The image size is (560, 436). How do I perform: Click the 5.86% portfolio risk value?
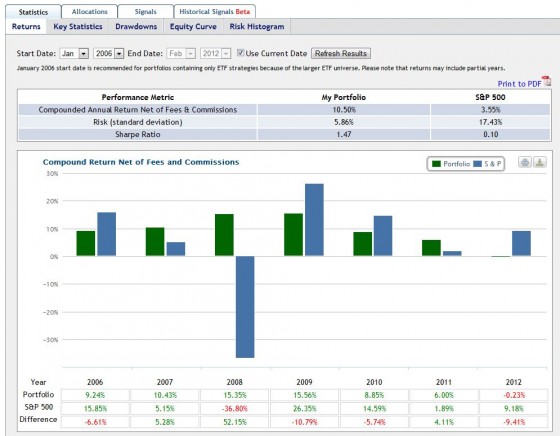[344, 122]
